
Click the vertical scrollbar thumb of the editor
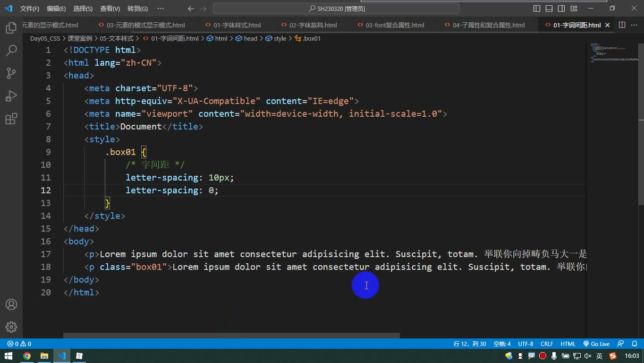[x=641, y=124]
